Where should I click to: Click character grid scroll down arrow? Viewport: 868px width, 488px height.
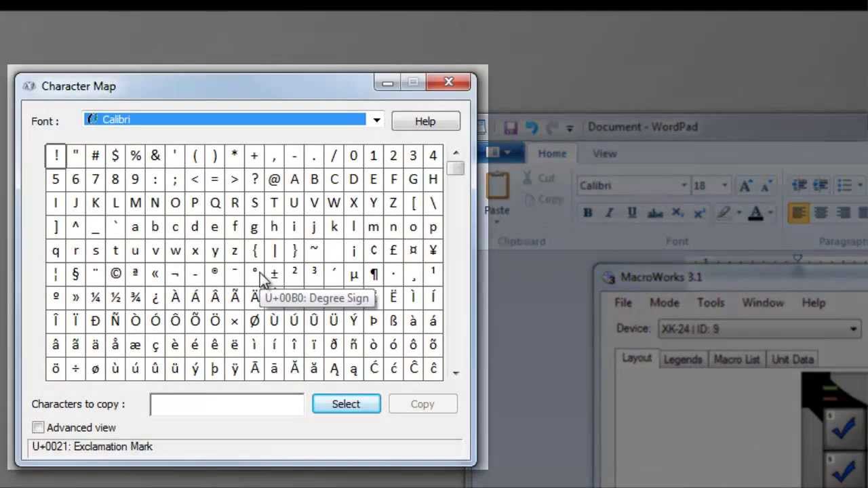coord(456,373)
